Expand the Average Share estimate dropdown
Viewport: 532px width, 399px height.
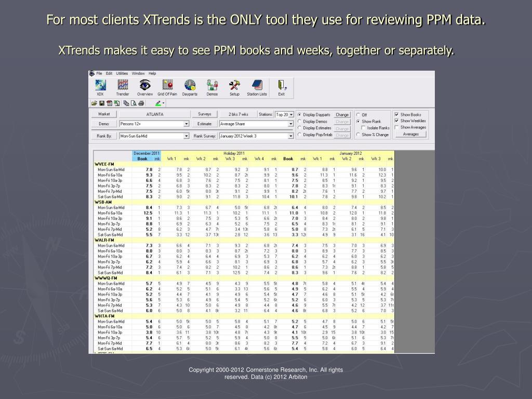291,124
